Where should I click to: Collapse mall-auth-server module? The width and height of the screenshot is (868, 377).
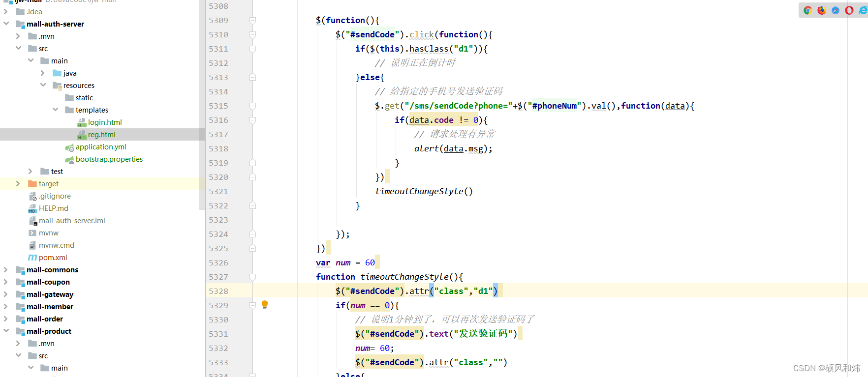click(6, 24)
